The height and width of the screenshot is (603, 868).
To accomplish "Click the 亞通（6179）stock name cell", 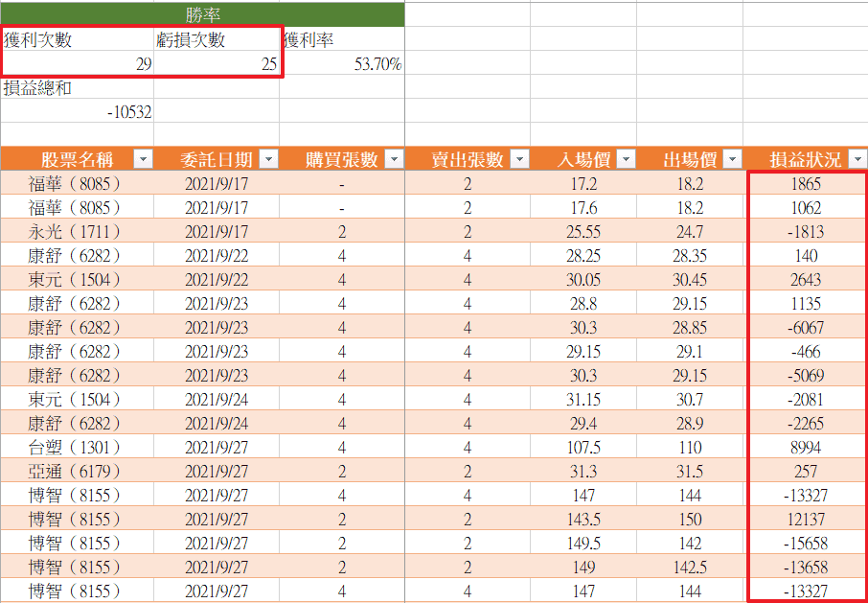I will tap(77, 471).
